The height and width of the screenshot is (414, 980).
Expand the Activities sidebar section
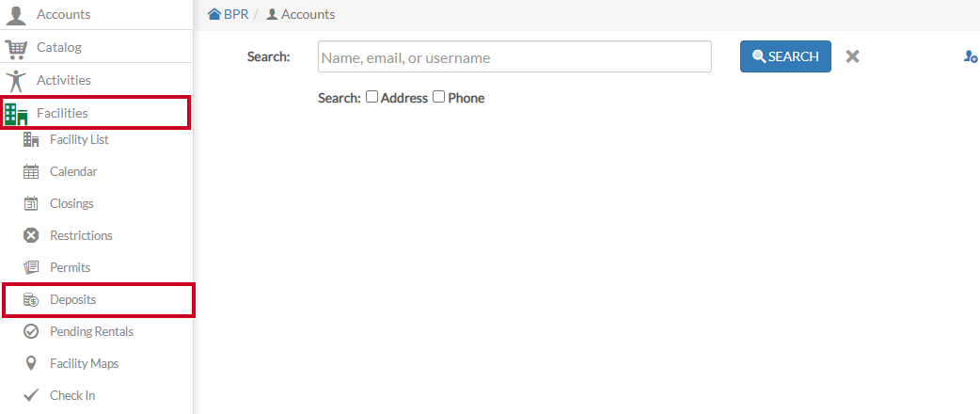tap(96, 79)
